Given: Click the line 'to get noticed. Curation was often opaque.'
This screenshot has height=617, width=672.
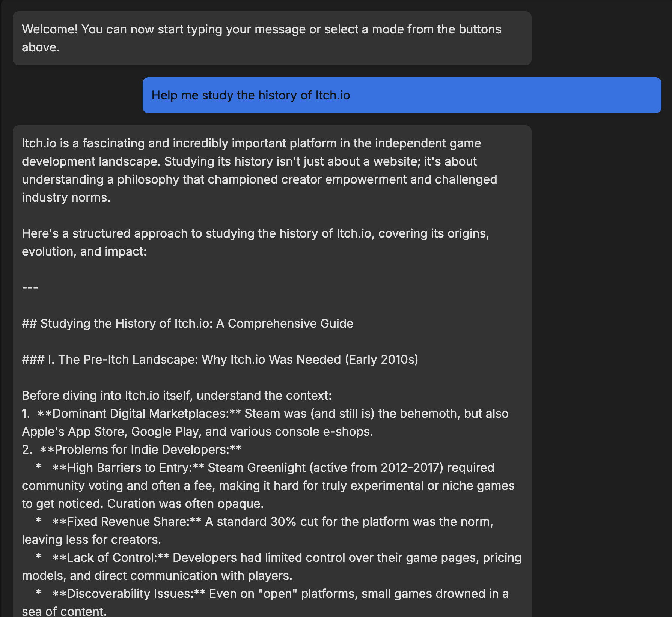Looking at the screenshot, I should pos(143,504).
